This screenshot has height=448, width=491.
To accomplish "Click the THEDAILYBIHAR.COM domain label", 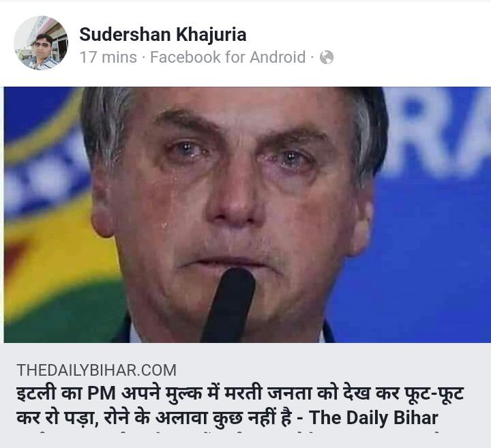I will click(x=96, y=370).
